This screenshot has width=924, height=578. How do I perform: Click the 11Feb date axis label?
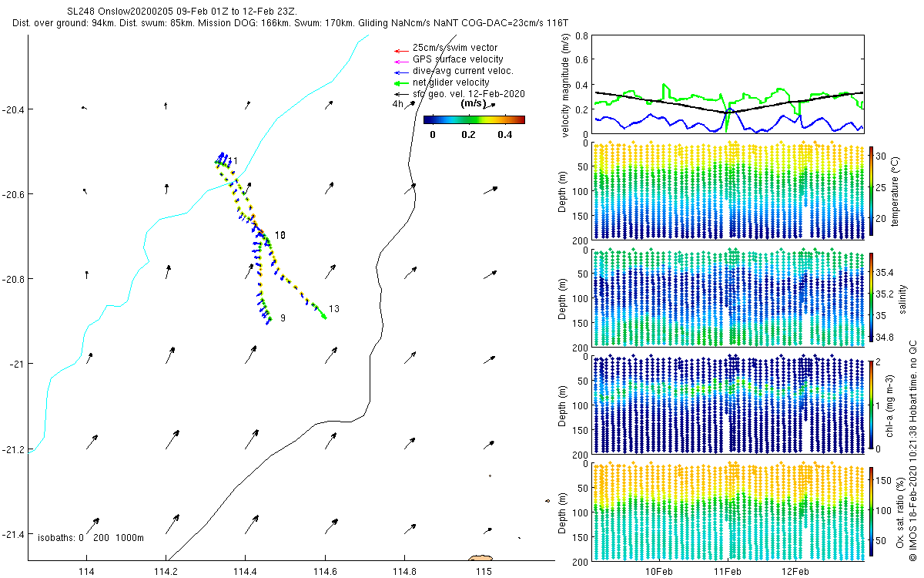pos(728,572)
